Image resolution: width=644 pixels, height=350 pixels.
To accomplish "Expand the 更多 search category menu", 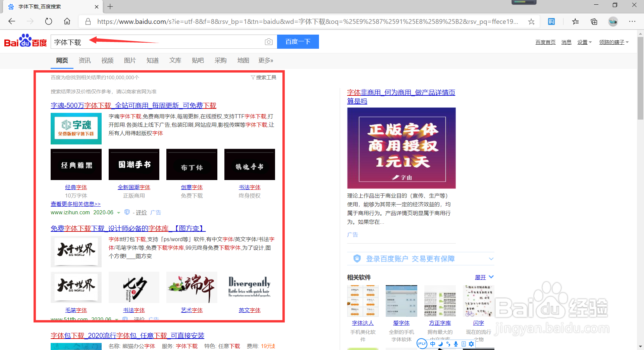I will 265,60.
